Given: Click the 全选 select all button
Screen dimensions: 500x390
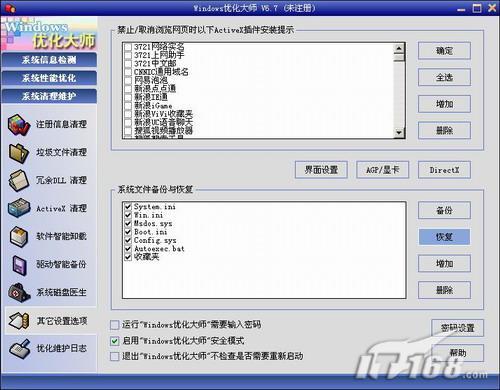Looking at the screenshot, I should pyautogui.click(x=444, y=77).
